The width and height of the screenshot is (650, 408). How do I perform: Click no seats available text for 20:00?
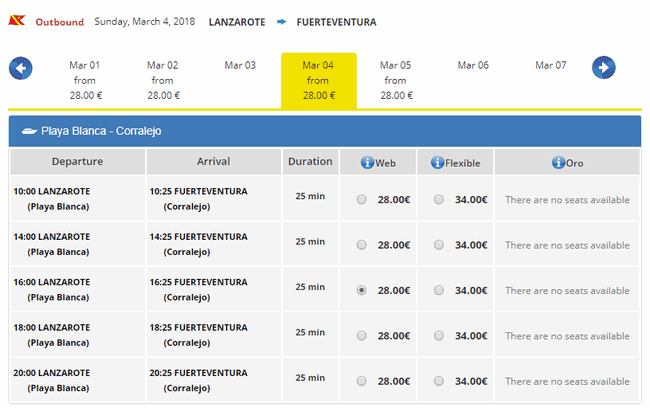[x=567, y=381]
